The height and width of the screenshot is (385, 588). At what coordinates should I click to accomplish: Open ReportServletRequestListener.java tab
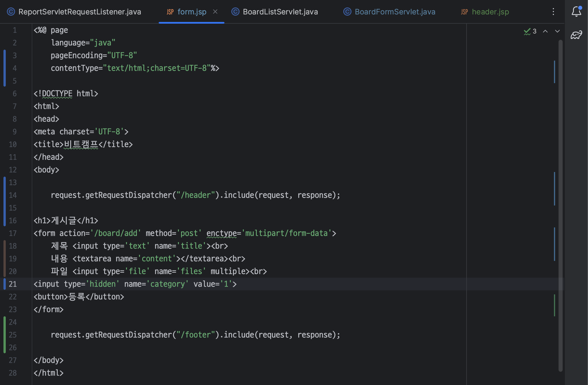point(80,12)
